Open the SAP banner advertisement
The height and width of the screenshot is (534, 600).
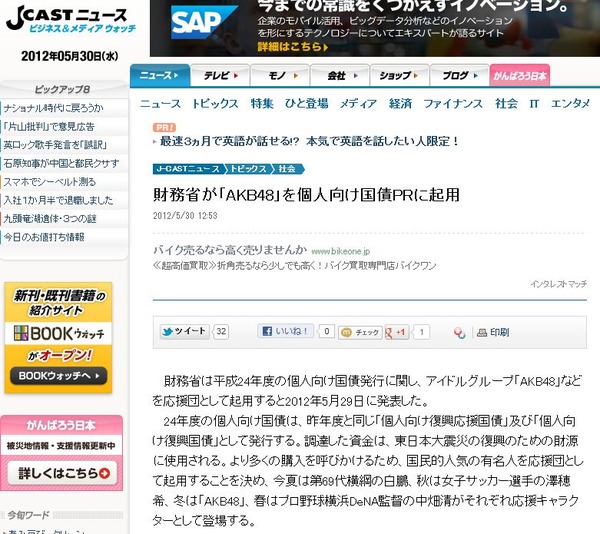(x=375, y=28)
